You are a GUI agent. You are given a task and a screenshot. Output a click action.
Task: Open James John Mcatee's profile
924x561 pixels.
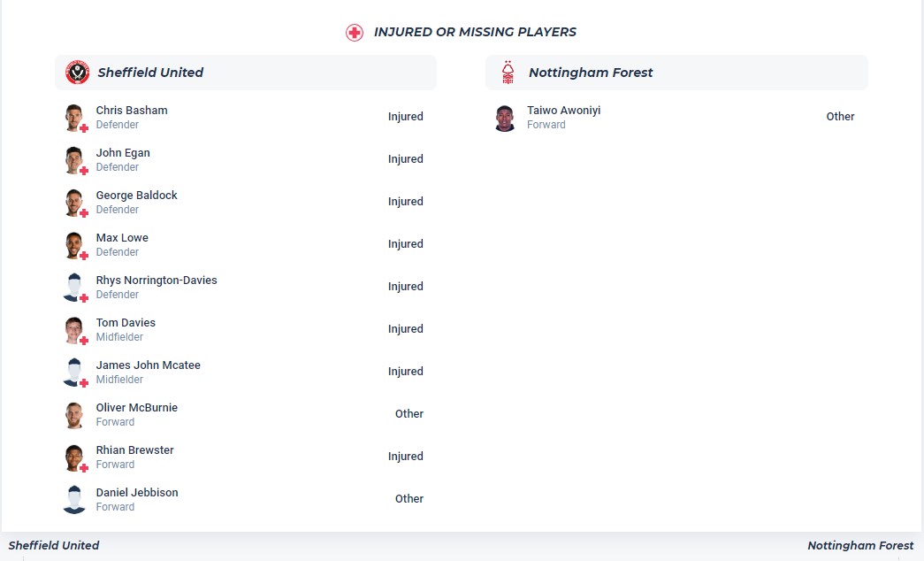coord(149,365)
